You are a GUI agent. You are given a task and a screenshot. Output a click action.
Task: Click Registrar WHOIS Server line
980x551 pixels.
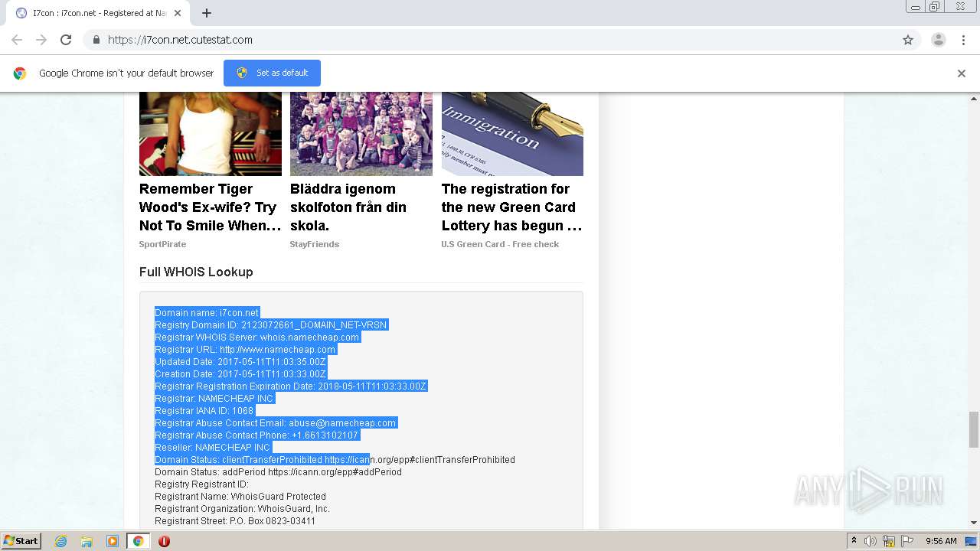(x=257, y=337)
